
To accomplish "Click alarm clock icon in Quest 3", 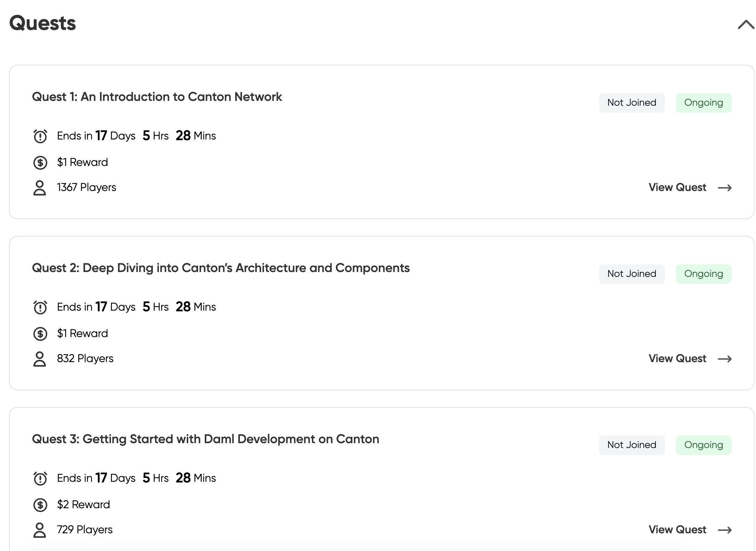I will 40,478.
